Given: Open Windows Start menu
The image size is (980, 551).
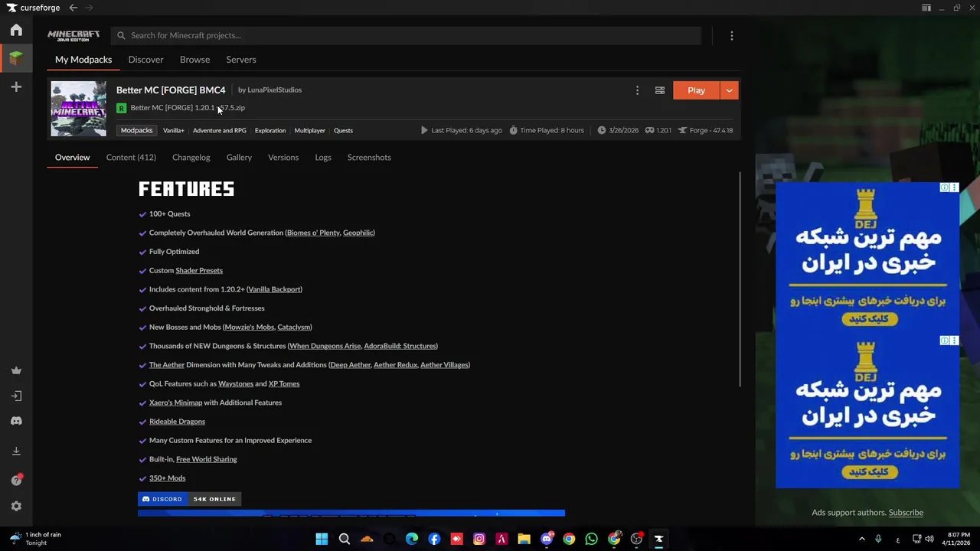Looking at the screenshot, I should tap(322, 539).
